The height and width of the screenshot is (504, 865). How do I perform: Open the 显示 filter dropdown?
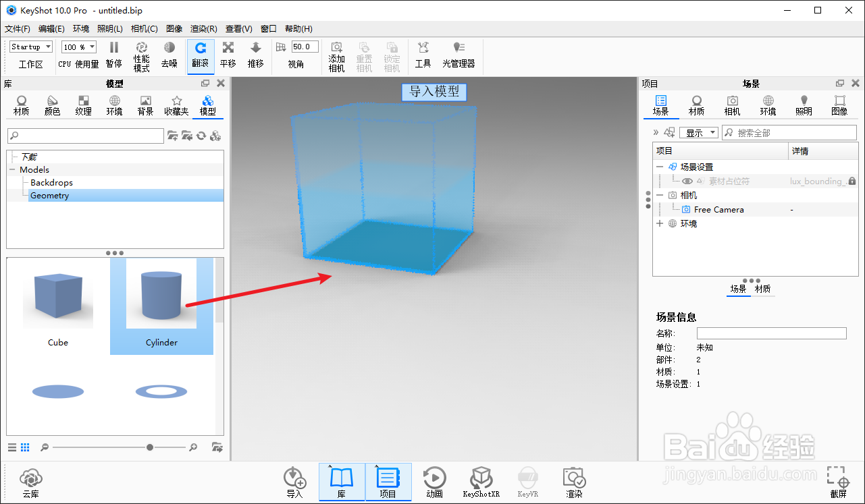point(699,133)
